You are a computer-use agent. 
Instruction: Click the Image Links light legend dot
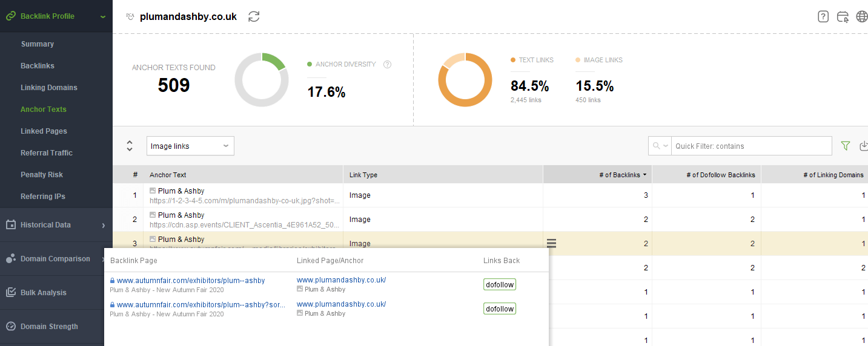(x=578, y=60)
